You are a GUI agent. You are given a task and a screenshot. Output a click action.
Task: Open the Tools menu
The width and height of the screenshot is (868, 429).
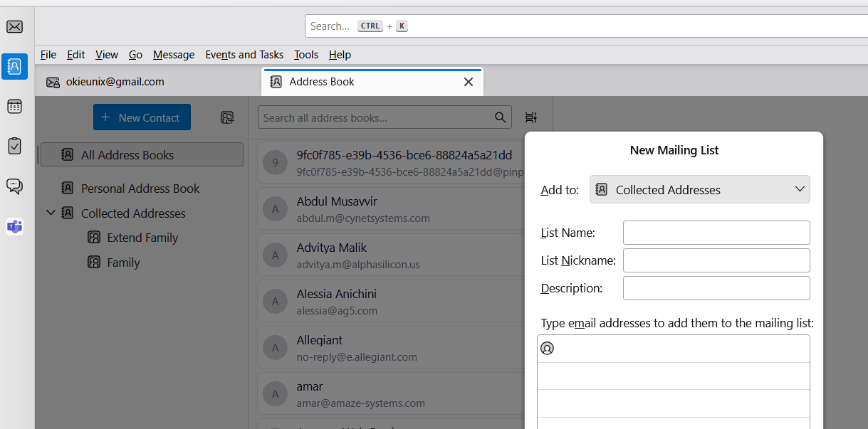coord(306,55)
